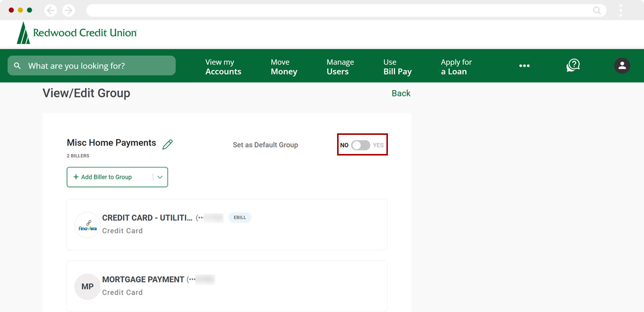Click the browser back arrow
The image size is (644, 312).
[x=51, y=11]
